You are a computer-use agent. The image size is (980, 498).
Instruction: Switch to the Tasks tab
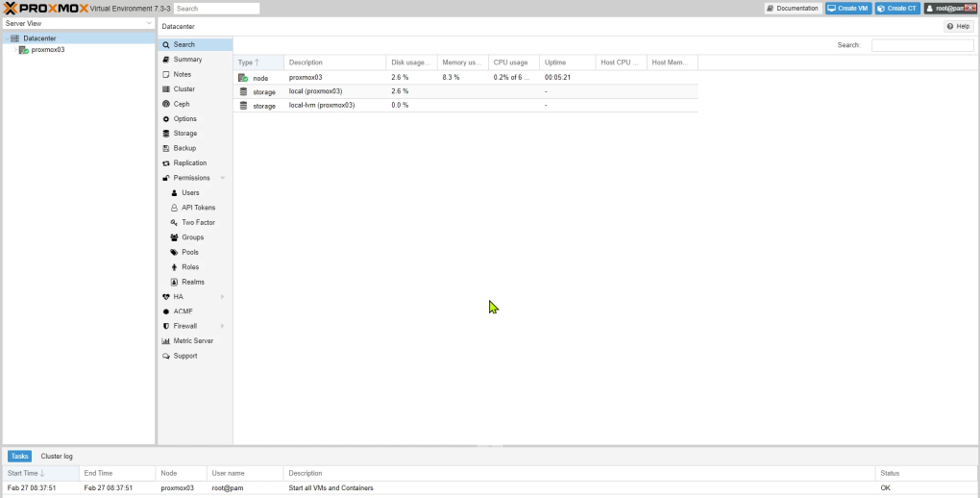coord(19,456)
